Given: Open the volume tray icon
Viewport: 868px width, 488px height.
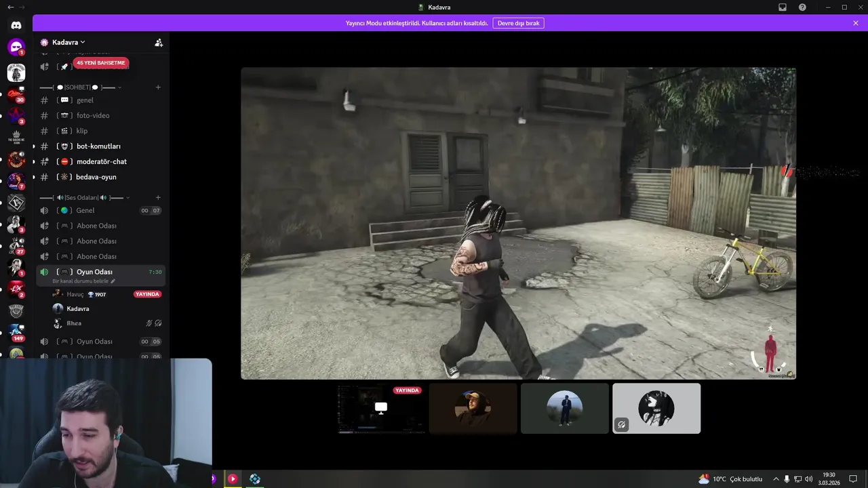Looking at the screenshot, I should (808, 479).
